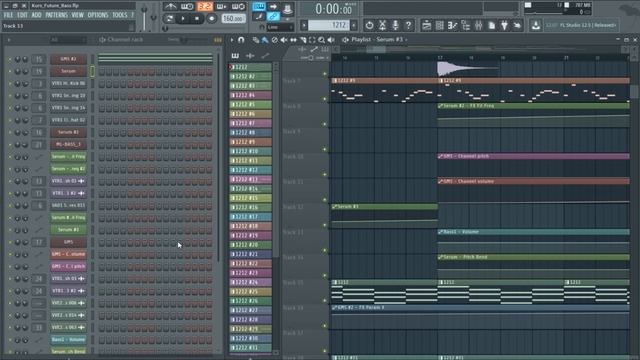
Task: Show the playlist window icon
Action: click(x=427, y=25)
